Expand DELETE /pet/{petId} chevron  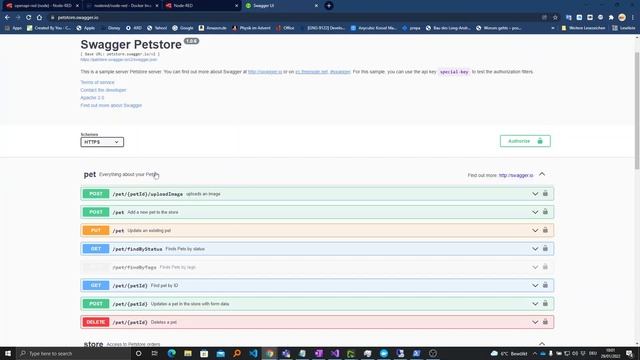[535, 322]
